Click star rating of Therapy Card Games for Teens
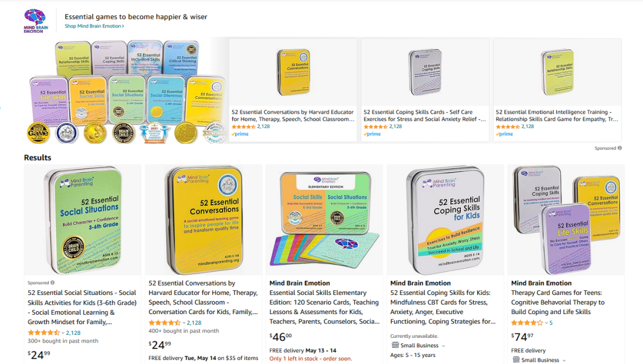This screenshot has width=643, height=364. [x=527, y=323]
